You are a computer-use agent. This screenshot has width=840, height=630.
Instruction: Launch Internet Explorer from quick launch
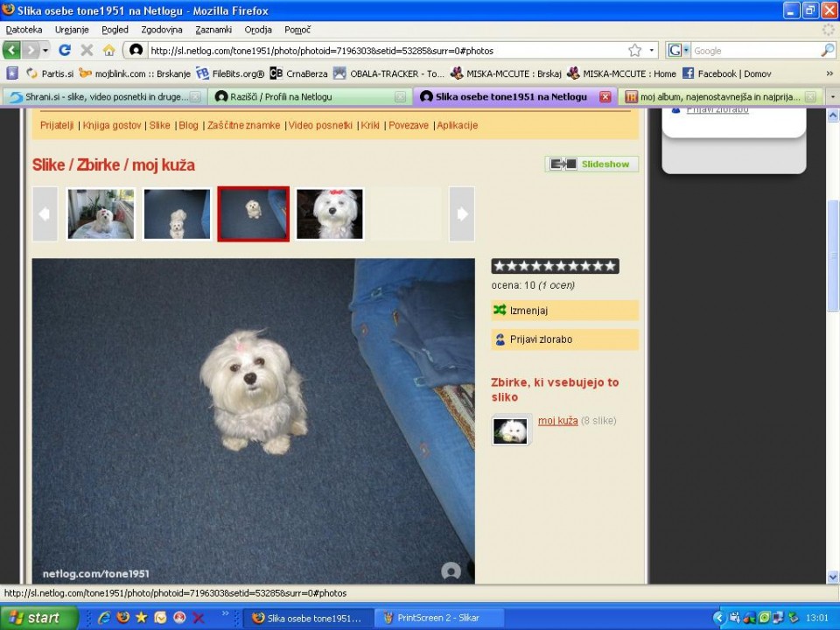point(104,618)
